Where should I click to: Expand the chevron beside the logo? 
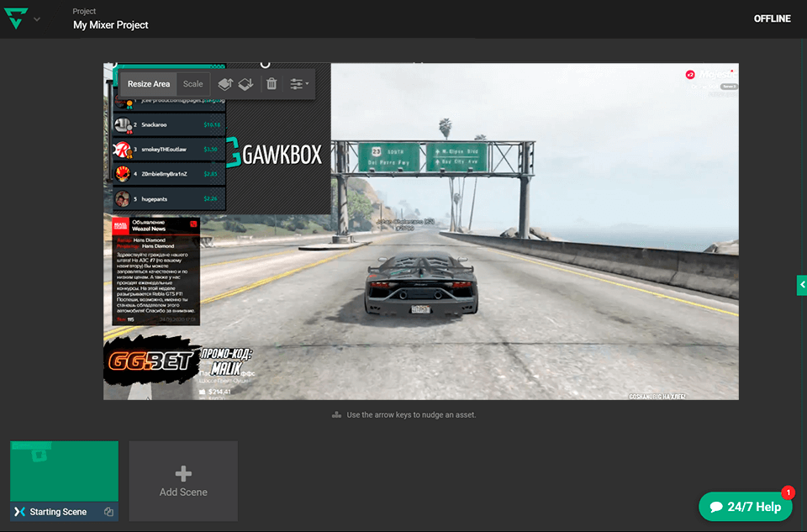(x=36, y=19)
